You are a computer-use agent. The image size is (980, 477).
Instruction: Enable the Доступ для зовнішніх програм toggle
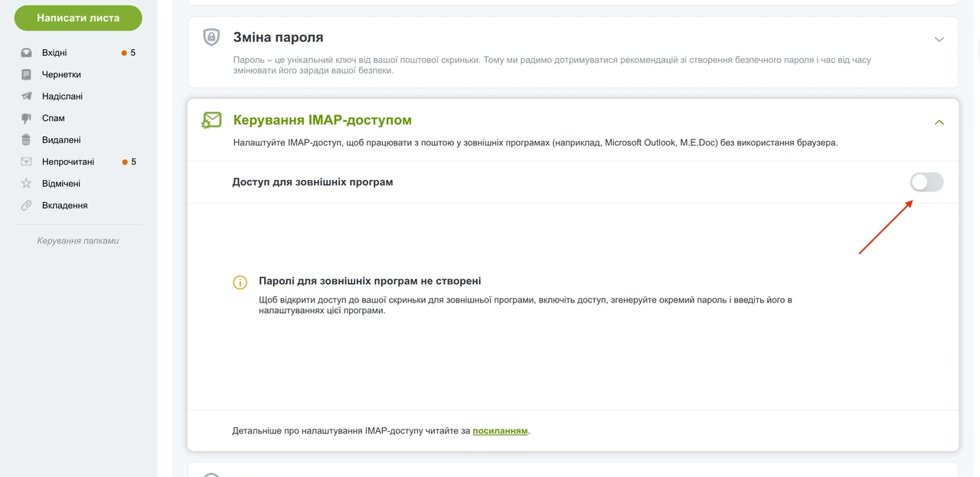[926, 182]
